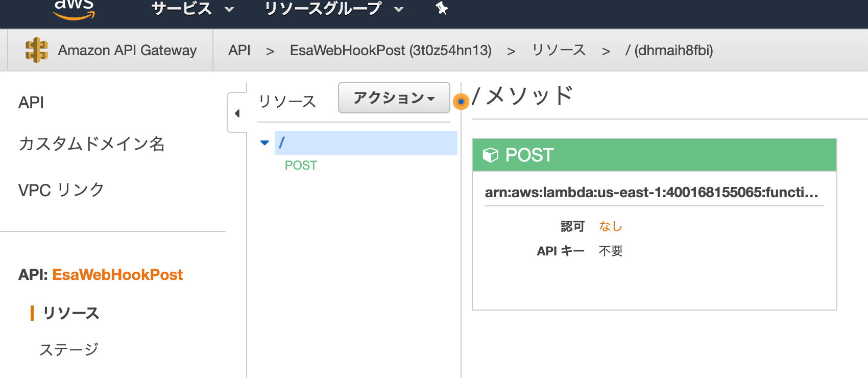Click the EsaWebHookPost API name link
Viewport: 868px width, 378px height.
117,275
